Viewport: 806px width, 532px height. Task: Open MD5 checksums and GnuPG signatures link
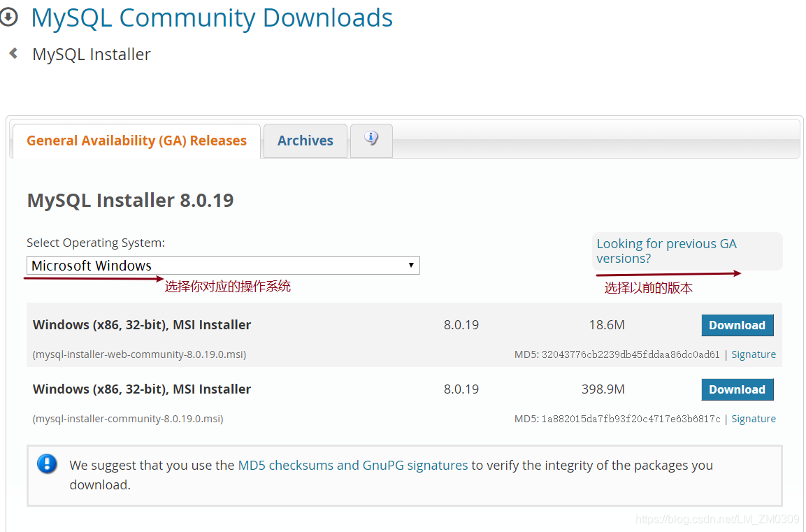[352, 465]
